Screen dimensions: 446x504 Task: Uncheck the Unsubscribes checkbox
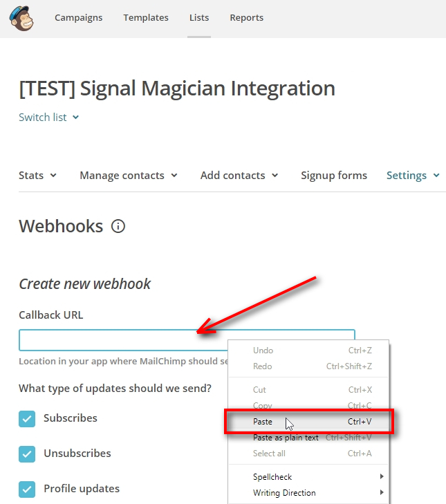point(27,454)
